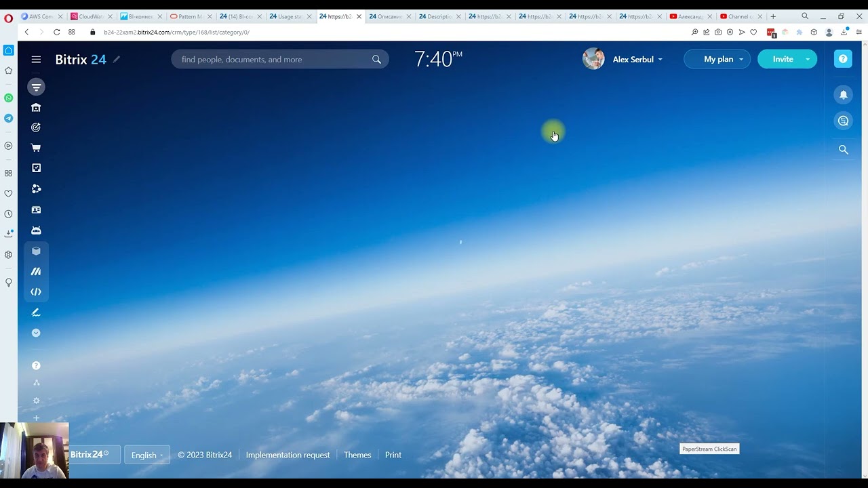Open the notifications bell on the right panel

click(843, 95)
